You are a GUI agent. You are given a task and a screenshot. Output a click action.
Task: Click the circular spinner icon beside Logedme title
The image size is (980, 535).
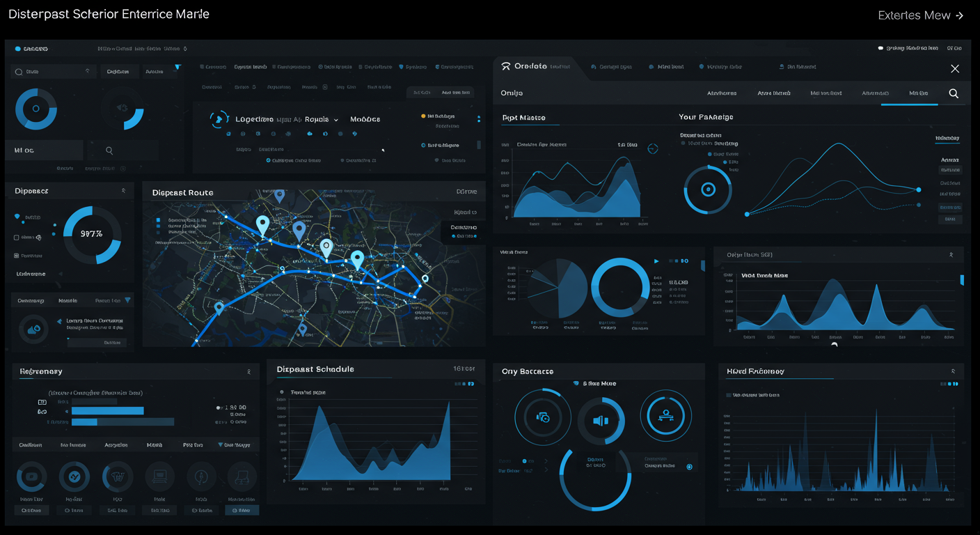[x=219, y=119]
